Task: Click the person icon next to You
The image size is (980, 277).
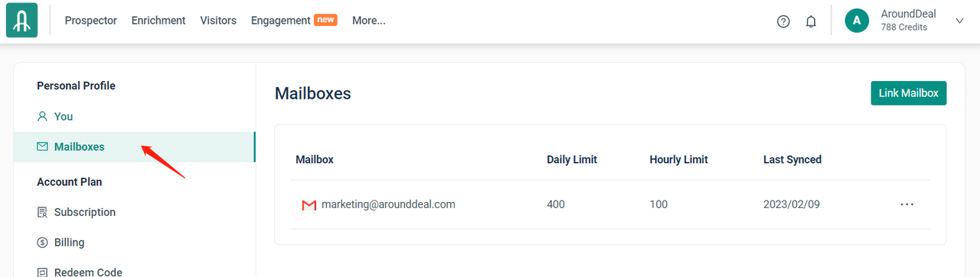Action: click(43, 116)
